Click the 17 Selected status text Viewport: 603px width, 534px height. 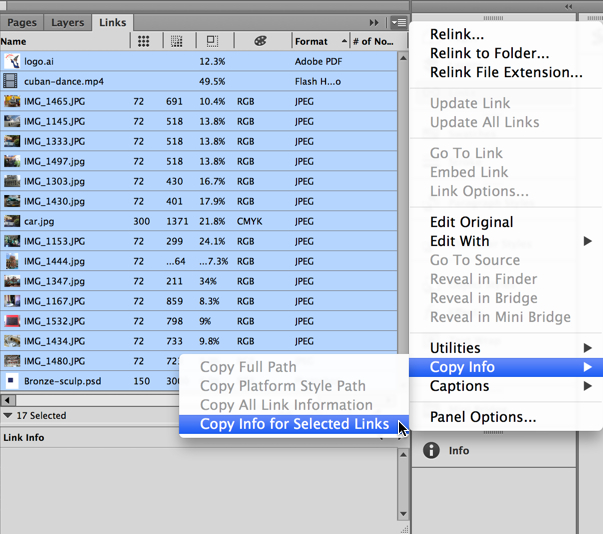click(42, 416)
